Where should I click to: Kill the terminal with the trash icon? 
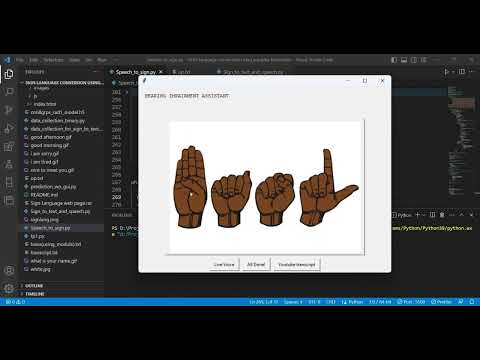(x=442, y=215)
